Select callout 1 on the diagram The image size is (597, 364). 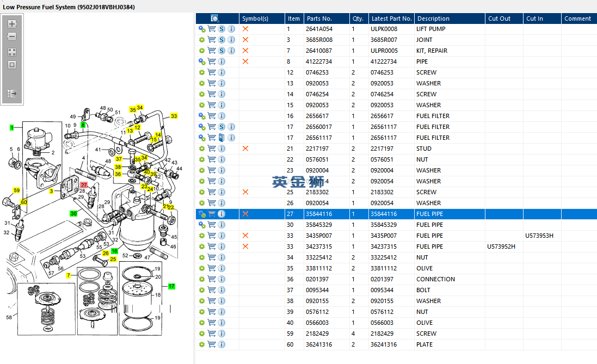tap(12, 127)
